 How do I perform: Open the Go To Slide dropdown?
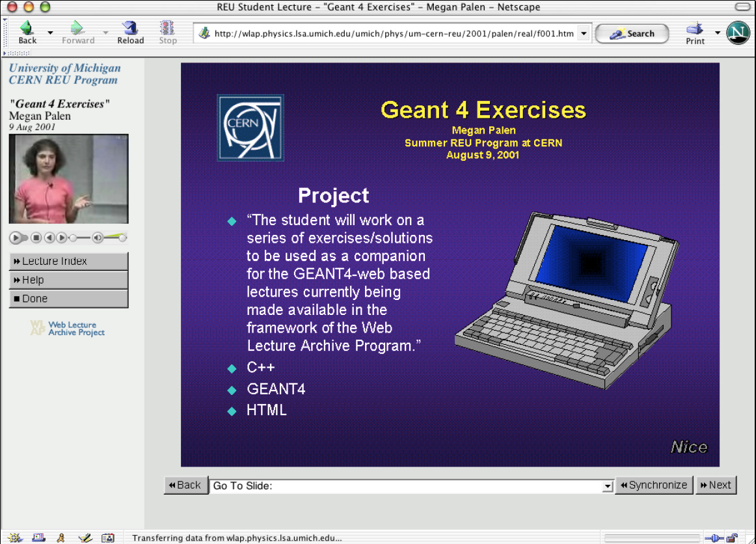606,485
